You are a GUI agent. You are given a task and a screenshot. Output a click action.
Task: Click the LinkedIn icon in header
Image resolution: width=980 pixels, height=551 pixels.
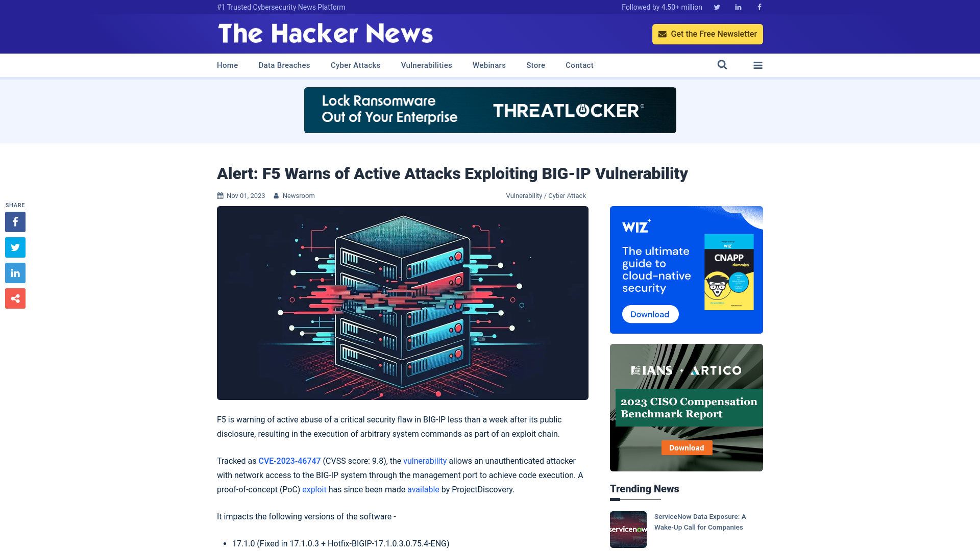(738, 7)
